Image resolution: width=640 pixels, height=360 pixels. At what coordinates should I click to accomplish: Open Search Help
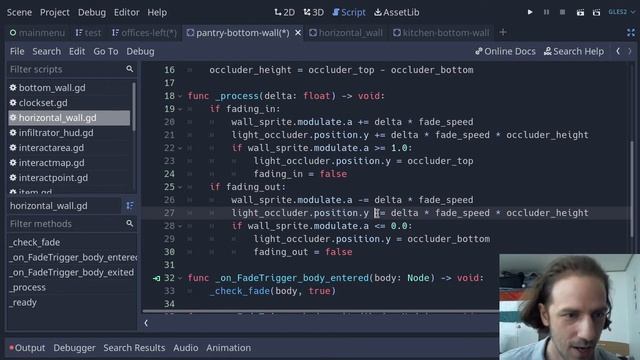tap(573, 51)
